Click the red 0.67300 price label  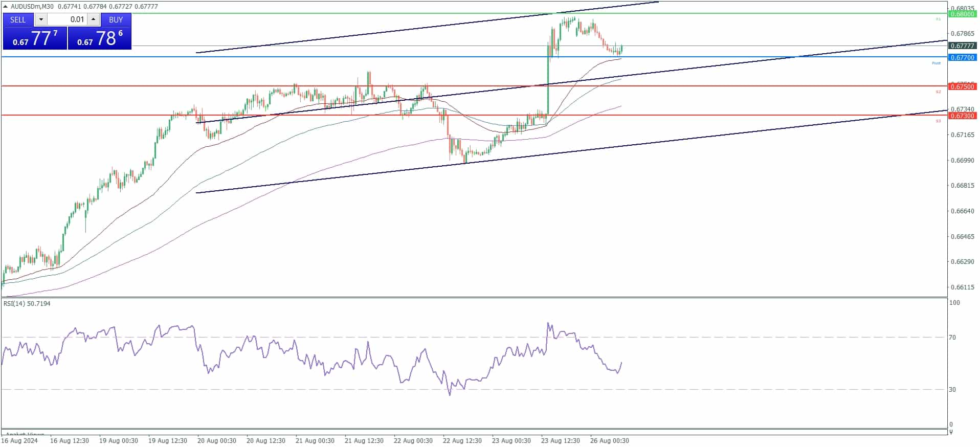(x=962, y=116)
